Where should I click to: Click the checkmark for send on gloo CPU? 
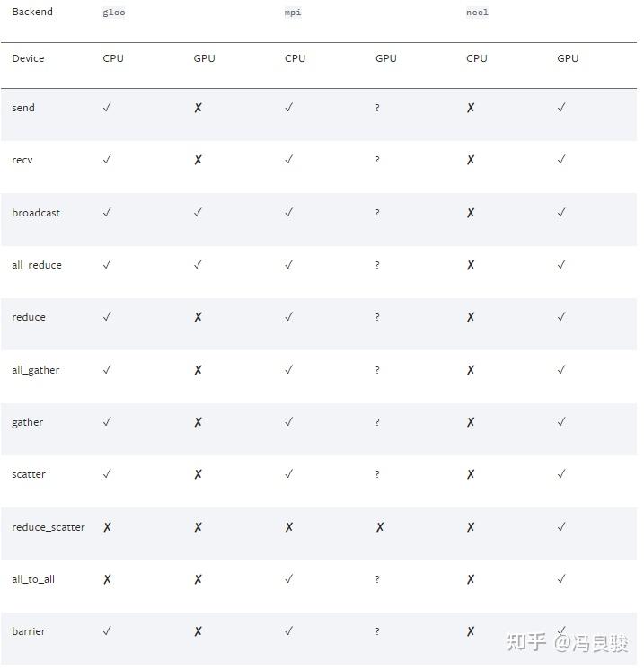click(x=107, y=108)
